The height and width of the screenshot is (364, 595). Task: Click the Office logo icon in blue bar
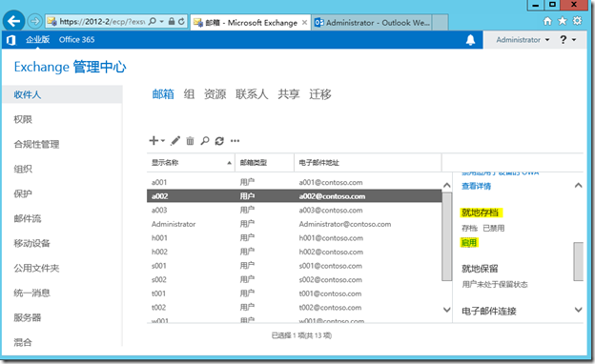11,40
